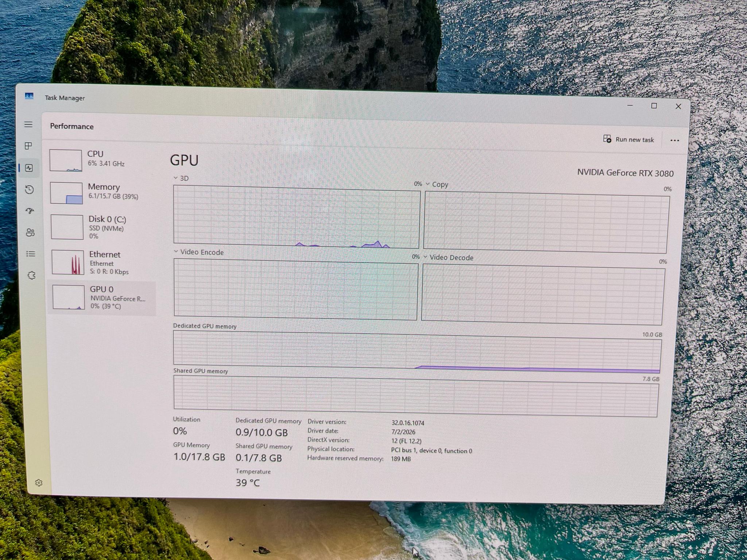Viewport: 747px width, 560px height.
Task: Click the 'Task Manager' window title text
Action: coord(65,98)
